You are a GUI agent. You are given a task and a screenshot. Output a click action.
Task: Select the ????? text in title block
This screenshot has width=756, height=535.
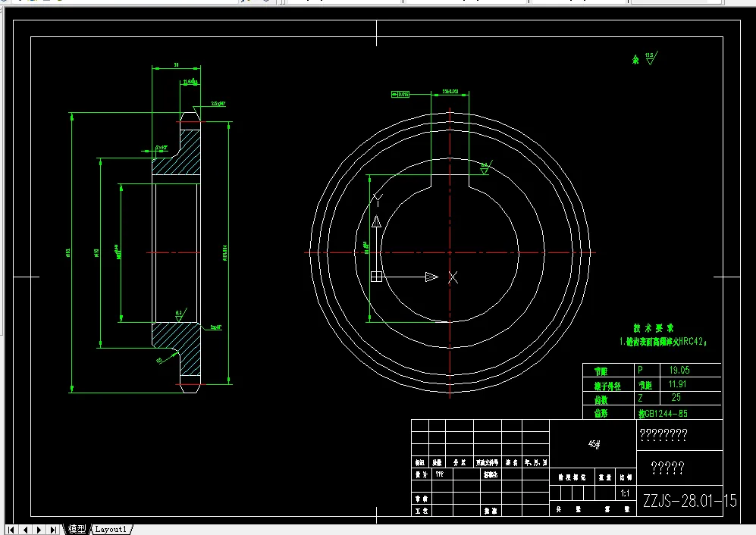pos(667,468)
